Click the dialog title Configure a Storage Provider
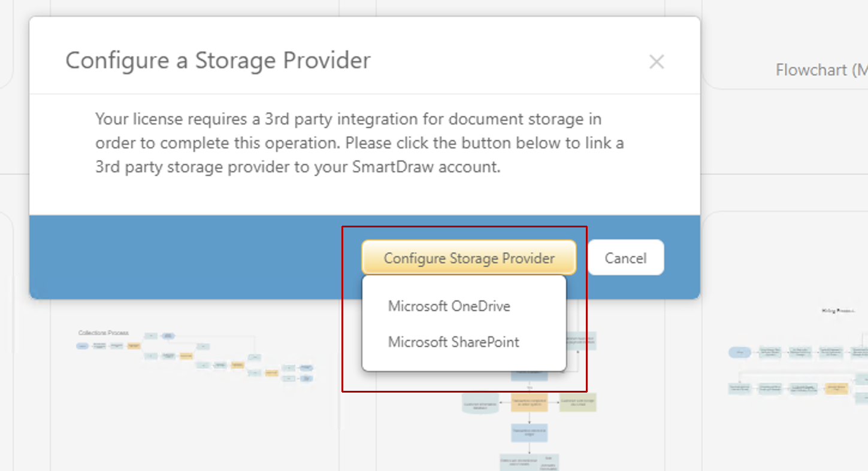Viewport: 868px width, 471px height. click(218, 60)
